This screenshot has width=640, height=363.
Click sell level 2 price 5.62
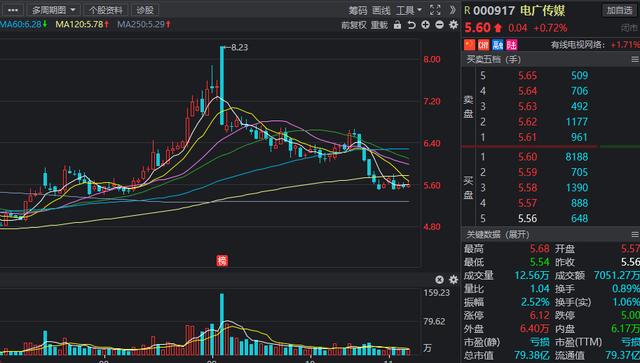(527, 122)
